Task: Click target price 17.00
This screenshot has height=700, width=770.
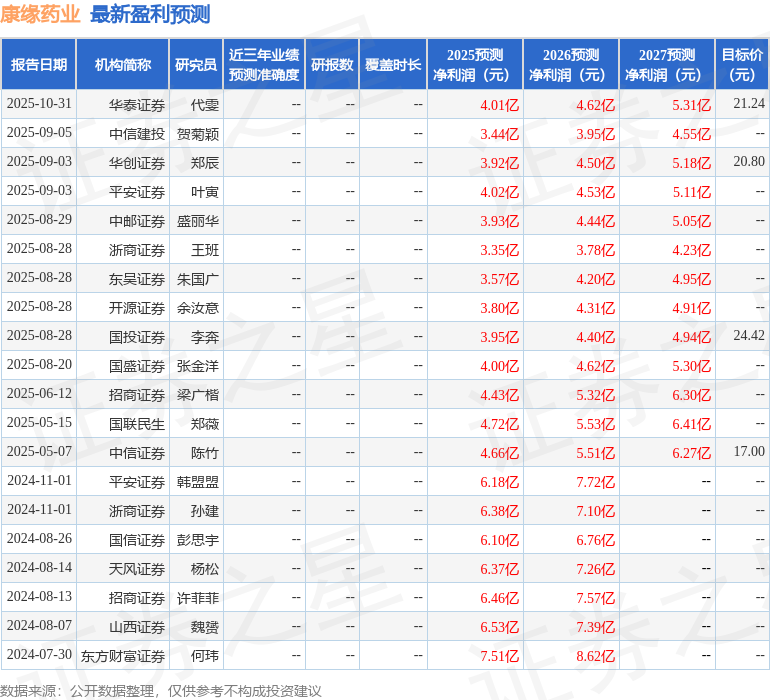Action: click(x=749, y=451)
